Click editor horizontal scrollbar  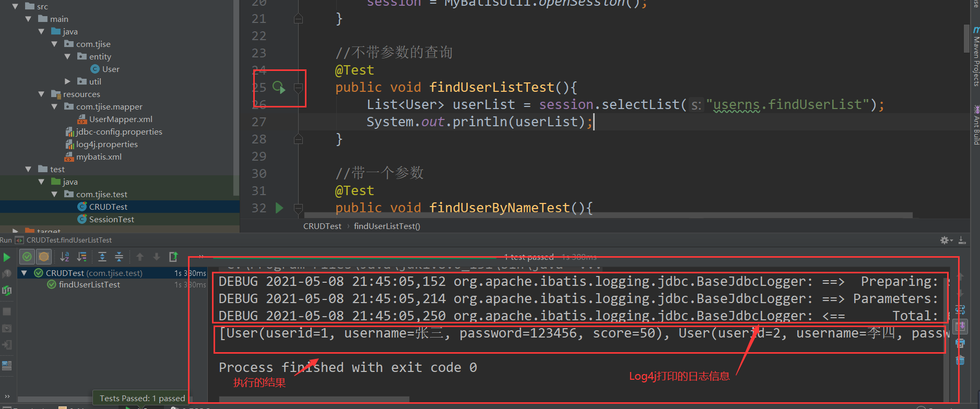608,215
